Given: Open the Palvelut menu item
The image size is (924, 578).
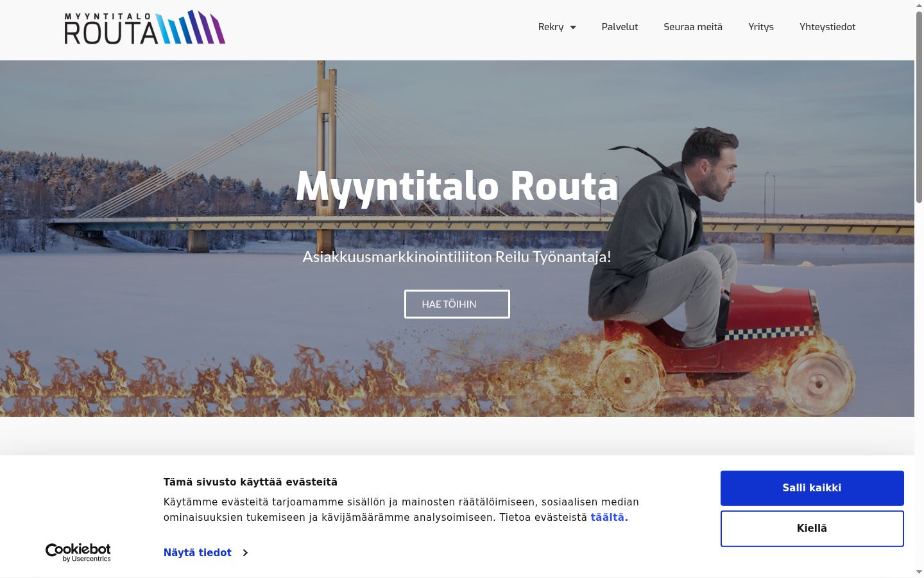Looking at the screenshot, I should tap(620, 27).
